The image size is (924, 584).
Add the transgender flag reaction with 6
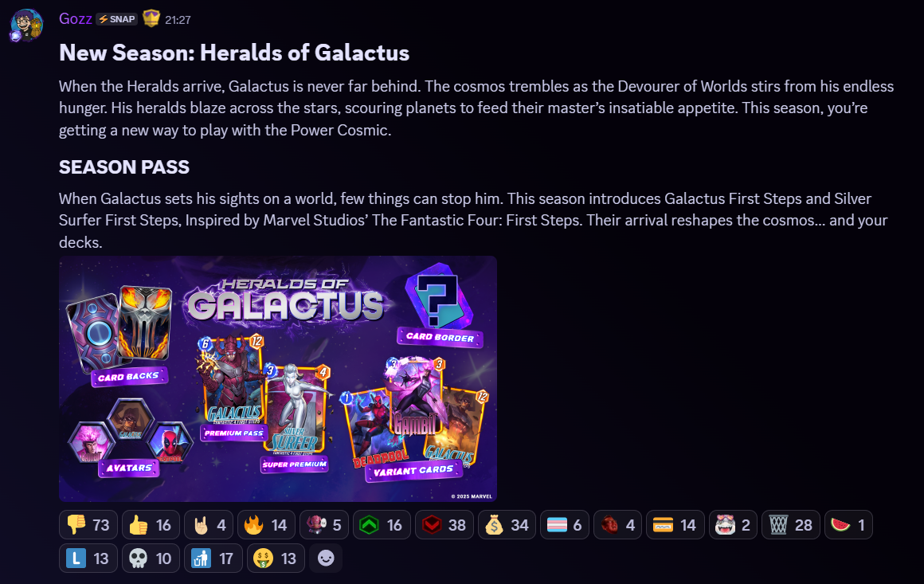click(565, 524)
